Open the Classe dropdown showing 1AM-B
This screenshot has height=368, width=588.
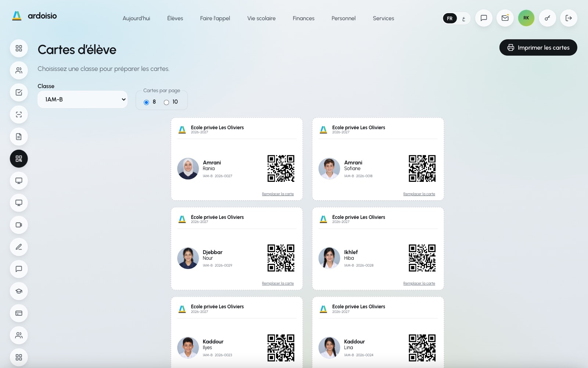click(83, 99)
